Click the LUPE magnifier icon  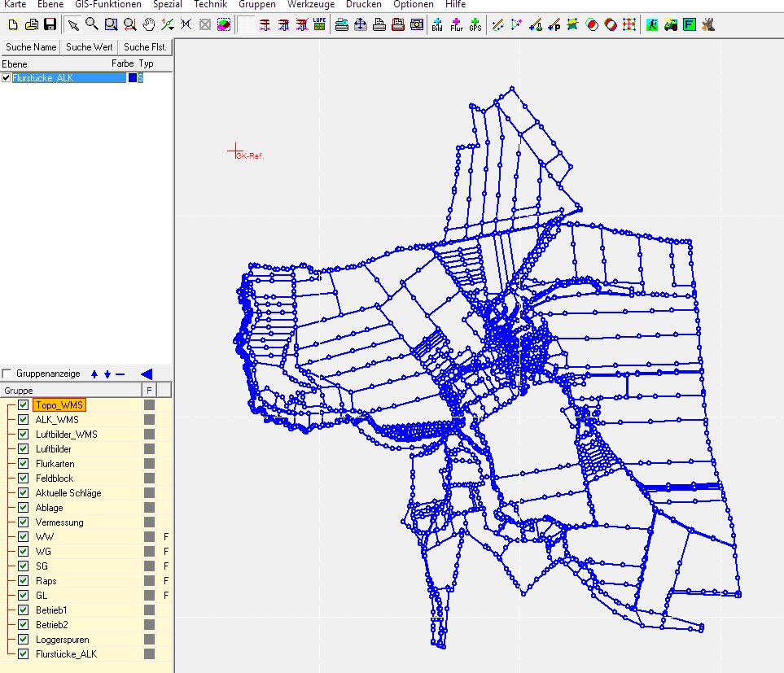tap(319, 24)
